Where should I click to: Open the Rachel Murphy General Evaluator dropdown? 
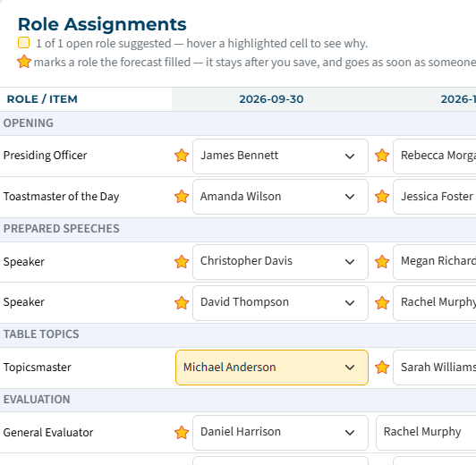pyautogui.click(x=426, y=433)
